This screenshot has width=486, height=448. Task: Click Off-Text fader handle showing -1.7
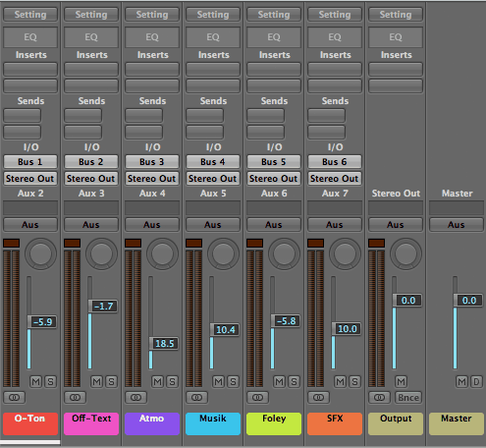[103, 307]
